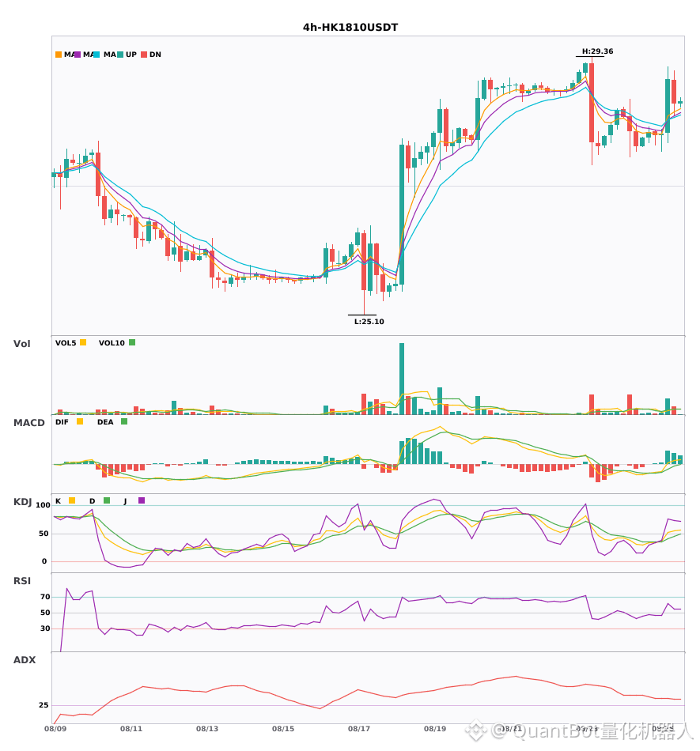Click the tallest teal volume bar

[x=402, y=379]
